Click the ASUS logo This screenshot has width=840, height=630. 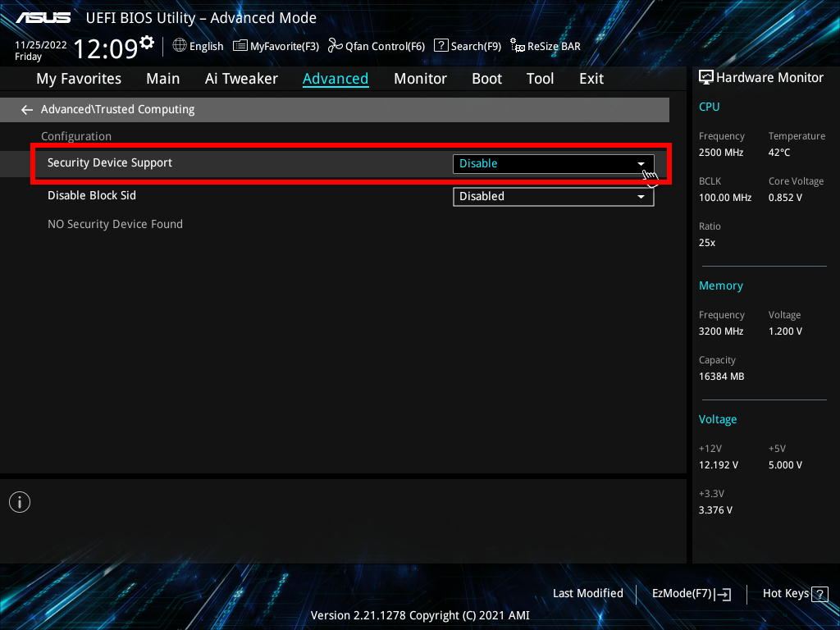tap(43, 18)
